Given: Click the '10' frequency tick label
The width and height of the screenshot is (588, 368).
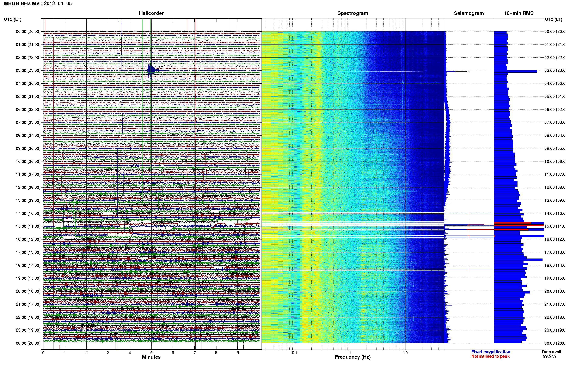Looking at the screenshot, I should pos(405,353).
